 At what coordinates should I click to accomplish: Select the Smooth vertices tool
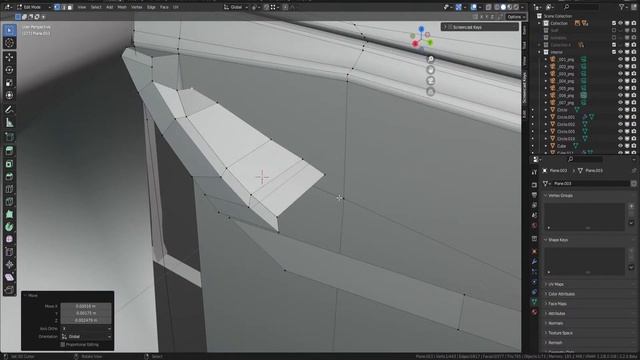coord(9,239)
